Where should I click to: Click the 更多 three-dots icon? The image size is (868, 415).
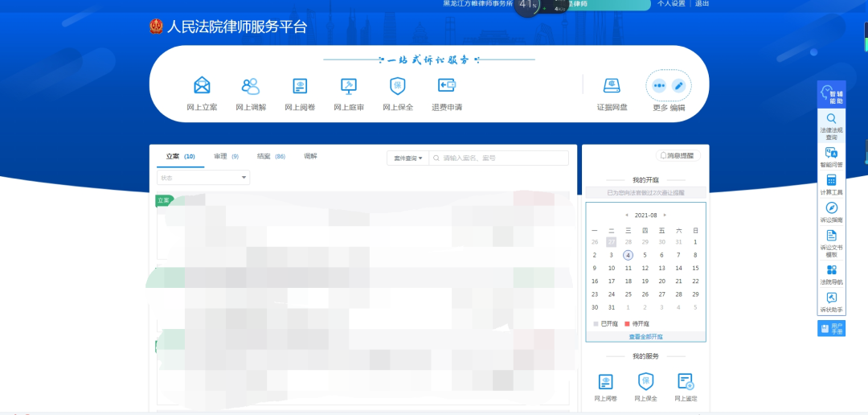pos(659,86)
